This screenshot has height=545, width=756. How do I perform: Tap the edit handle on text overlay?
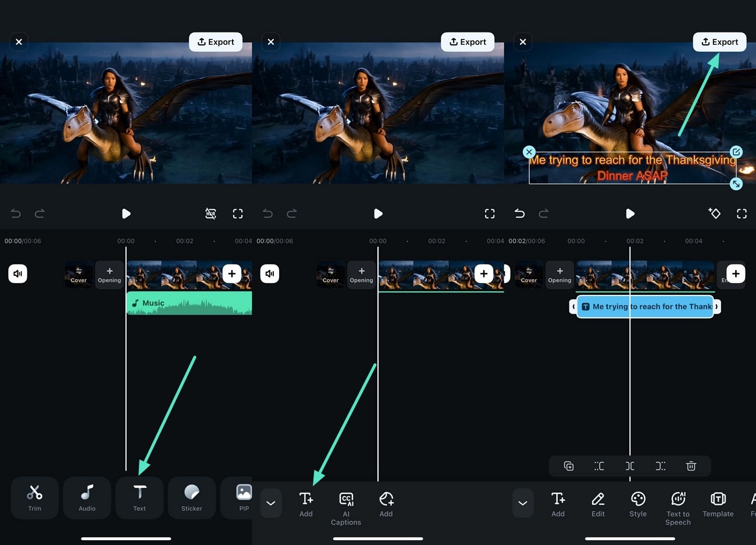736,152
